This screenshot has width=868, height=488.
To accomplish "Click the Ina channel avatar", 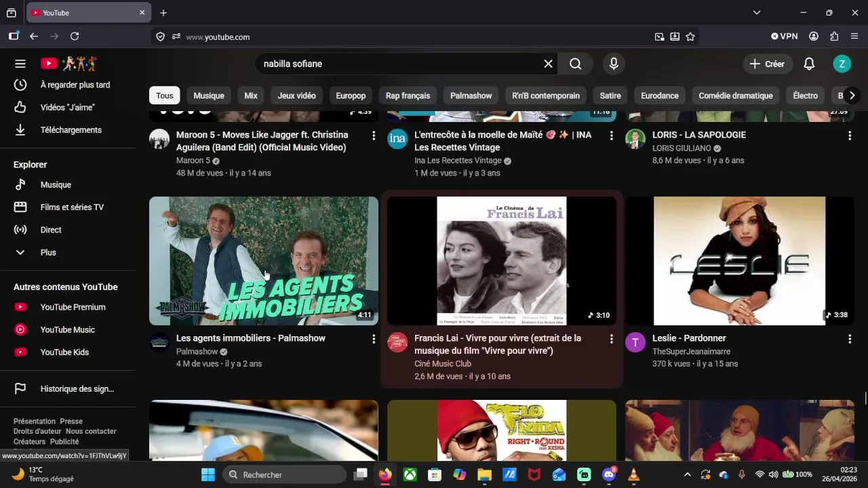I will tap(397, 139).
